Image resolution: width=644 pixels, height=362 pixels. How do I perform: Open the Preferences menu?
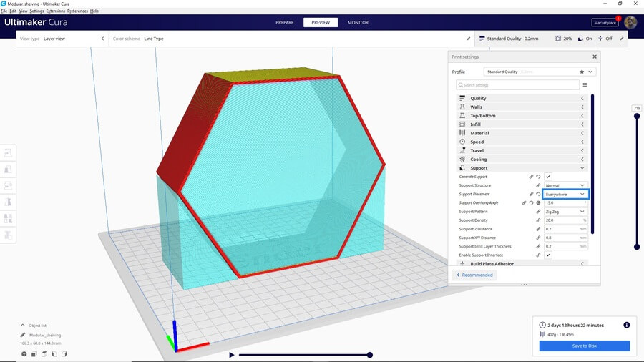point(77,11)
